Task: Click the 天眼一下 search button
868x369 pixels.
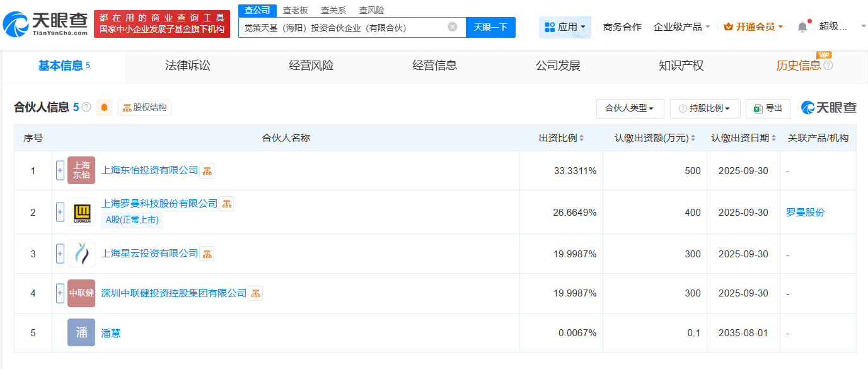Action: tap(491, 27)
